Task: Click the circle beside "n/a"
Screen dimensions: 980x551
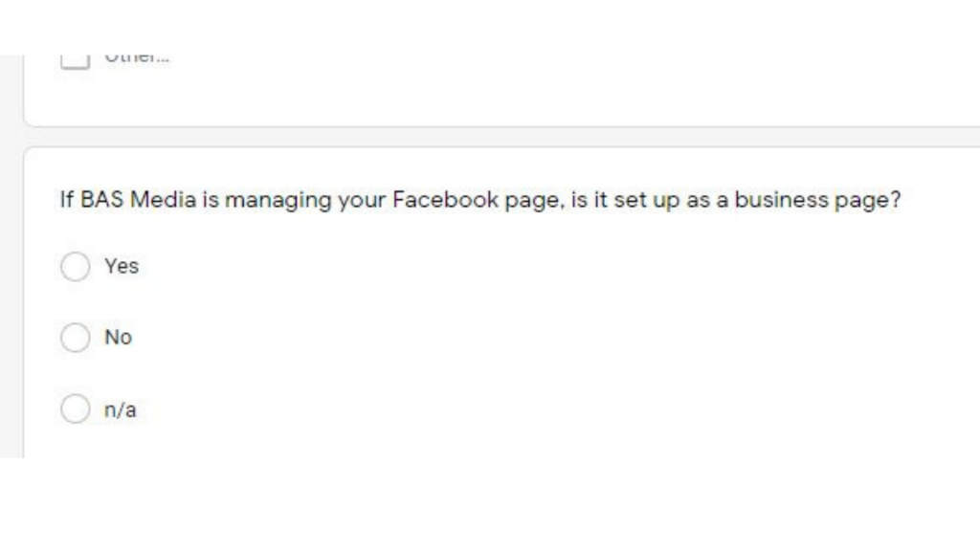Action: tap(76, 409)
